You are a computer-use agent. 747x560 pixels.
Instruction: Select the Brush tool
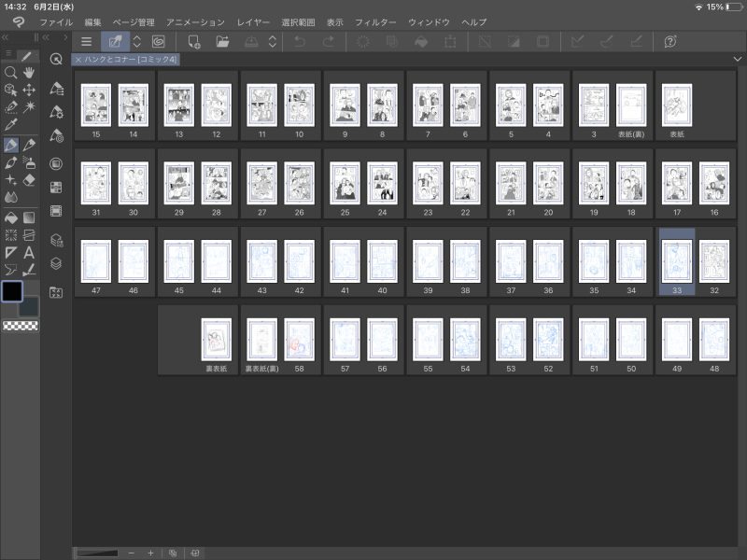click(10, 162)
